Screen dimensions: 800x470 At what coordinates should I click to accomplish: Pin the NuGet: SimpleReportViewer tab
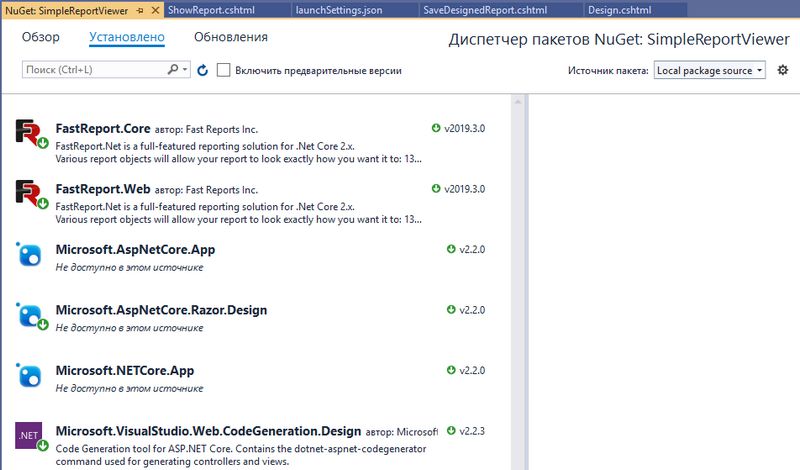point(140,9)
